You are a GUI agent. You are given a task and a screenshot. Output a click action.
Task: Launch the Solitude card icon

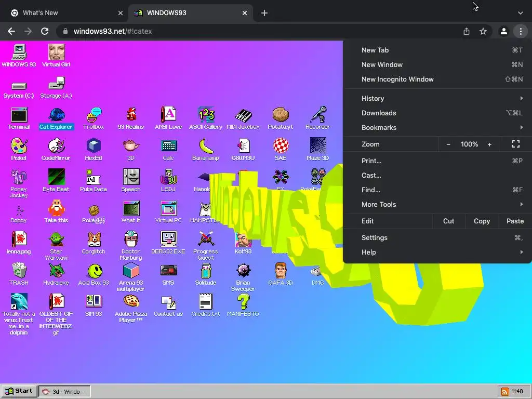pyautogui.click(x=206, y=274)
